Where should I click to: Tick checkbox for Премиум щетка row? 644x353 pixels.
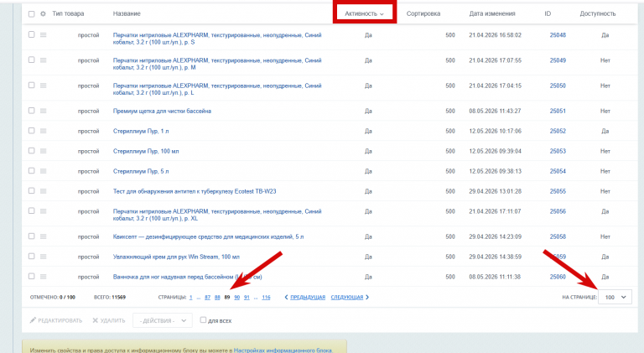click(x=31, y=111)
